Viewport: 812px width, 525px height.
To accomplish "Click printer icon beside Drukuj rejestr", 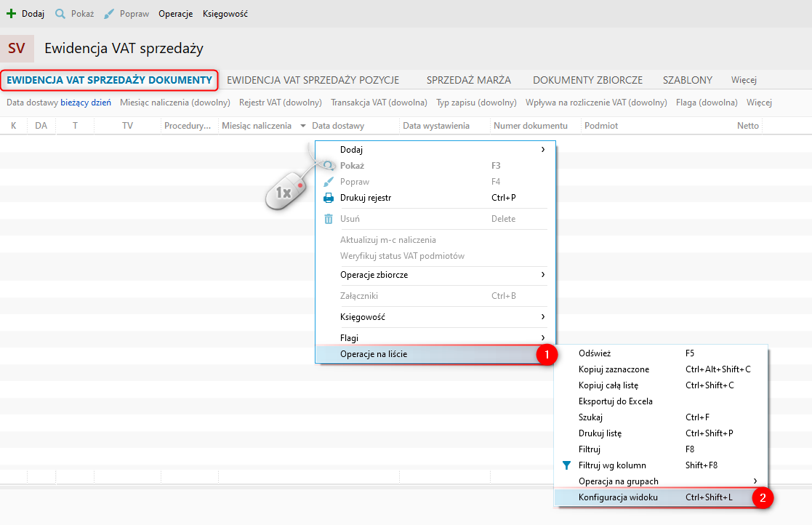I will coord(329,198).
